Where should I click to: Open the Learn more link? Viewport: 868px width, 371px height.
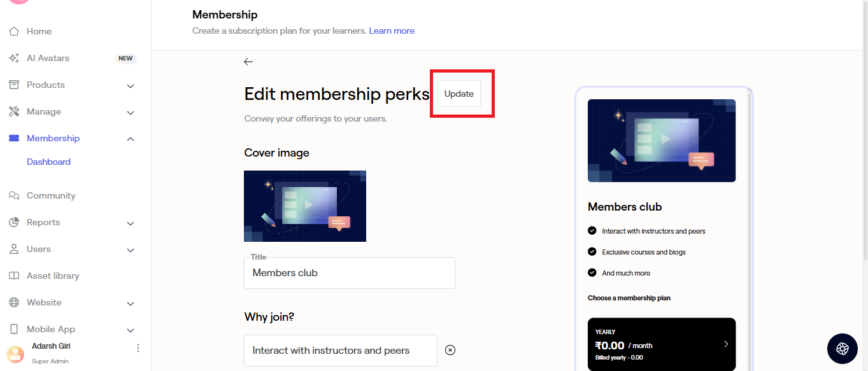pyautogui.click(x=392, y=31)
